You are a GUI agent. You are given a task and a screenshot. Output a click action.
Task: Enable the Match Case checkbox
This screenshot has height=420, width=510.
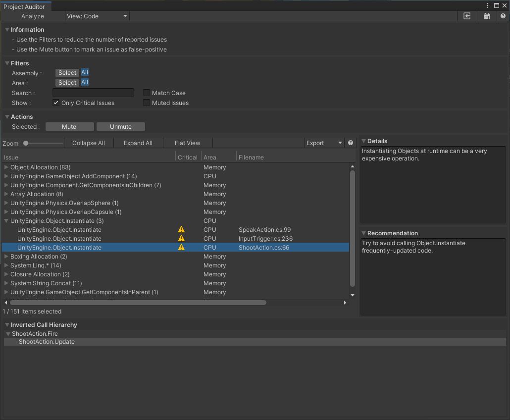click(x=147, y=93)
